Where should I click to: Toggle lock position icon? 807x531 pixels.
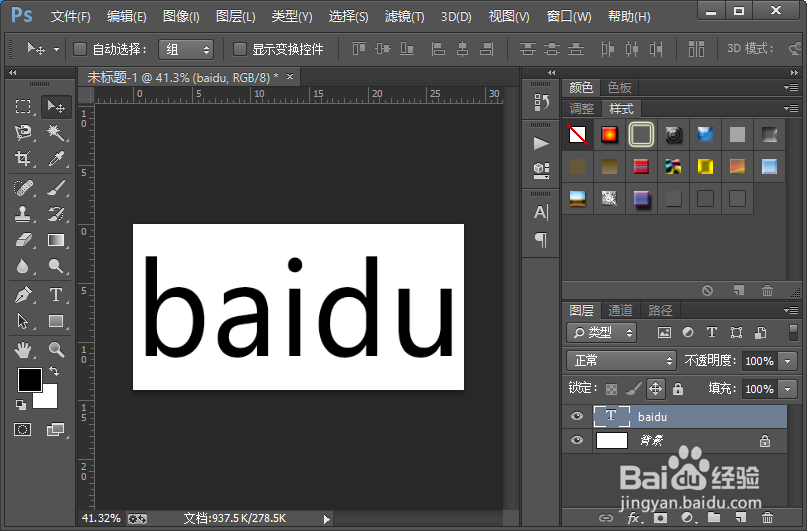tap(655, 388)
